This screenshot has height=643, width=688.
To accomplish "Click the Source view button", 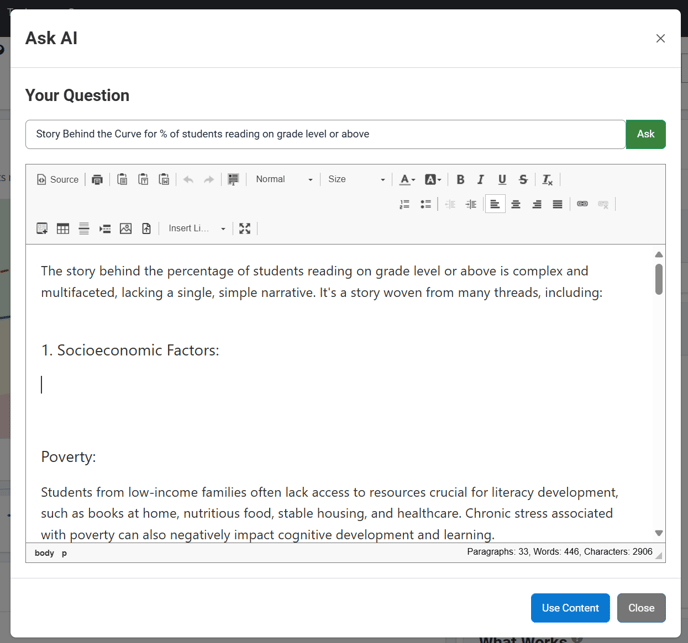I will pyautogui.click(x=57, y=180).
